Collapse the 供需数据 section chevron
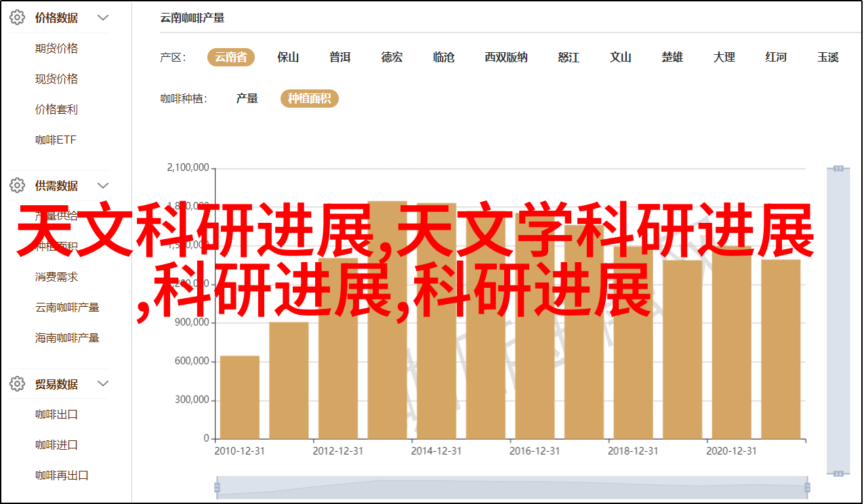The image size is (864, 504). pos(103,186)
